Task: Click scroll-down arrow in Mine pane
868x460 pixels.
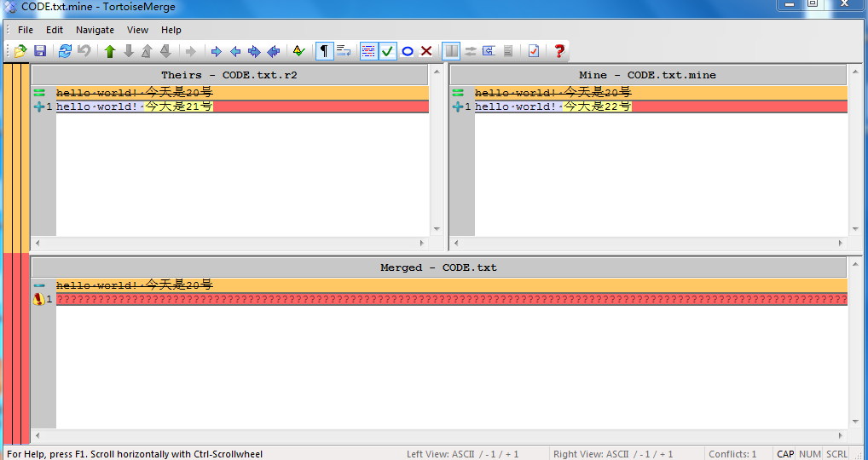Action: pos(854,229)
